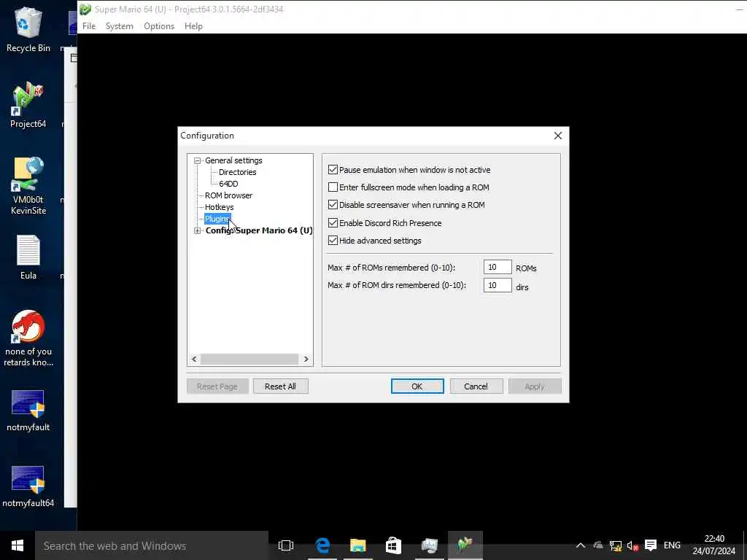Click the max ROMs remembered field
The image size is (747, 560).
pos(498,267)
